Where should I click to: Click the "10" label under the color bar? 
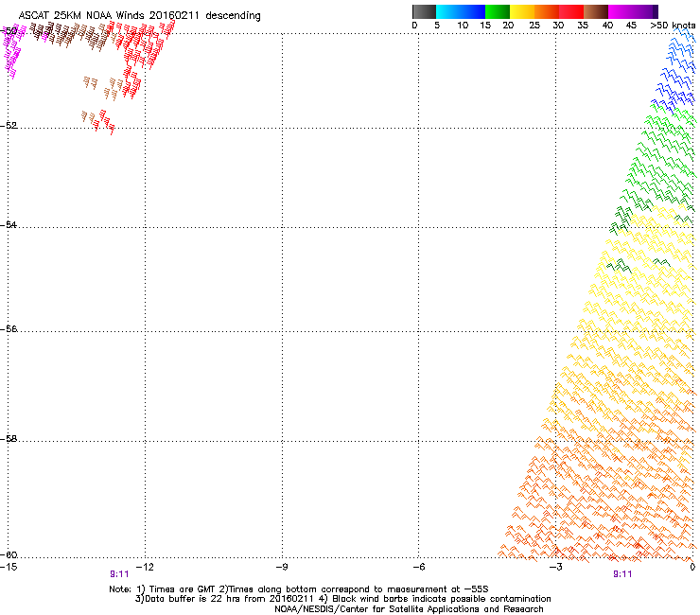(463, 26)
